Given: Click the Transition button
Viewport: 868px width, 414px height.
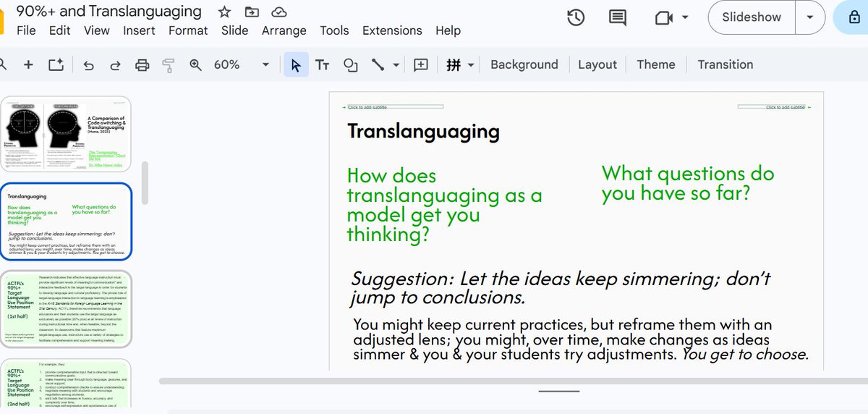Looking at the screenshot, I should 726,64.
